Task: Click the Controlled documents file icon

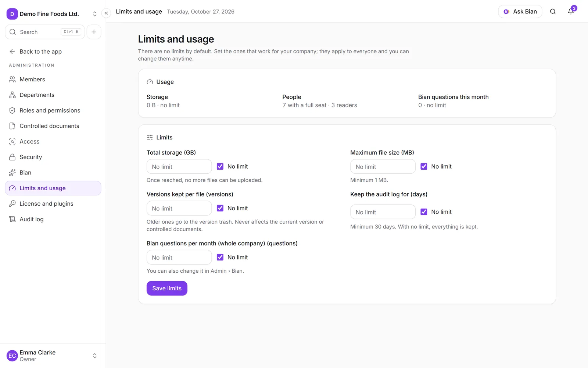Action: click(x=12, y=126)
